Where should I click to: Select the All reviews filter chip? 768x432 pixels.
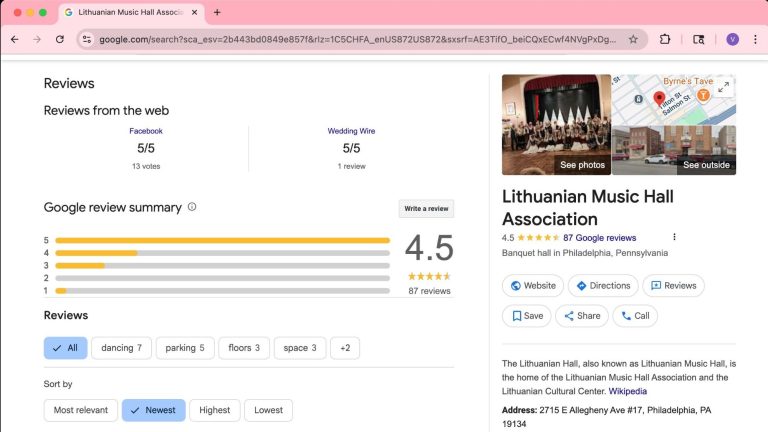(x=66, y=348)
